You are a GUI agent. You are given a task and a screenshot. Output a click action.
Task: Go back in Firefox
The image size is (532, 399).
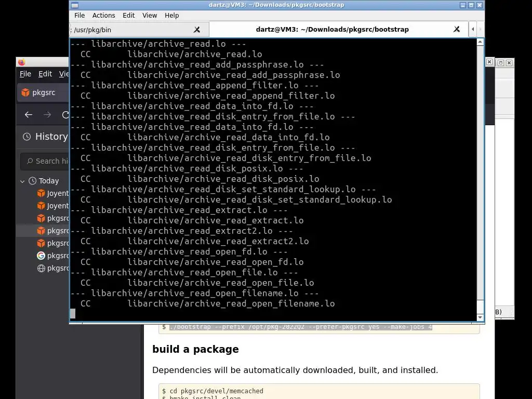pos(29,115)
